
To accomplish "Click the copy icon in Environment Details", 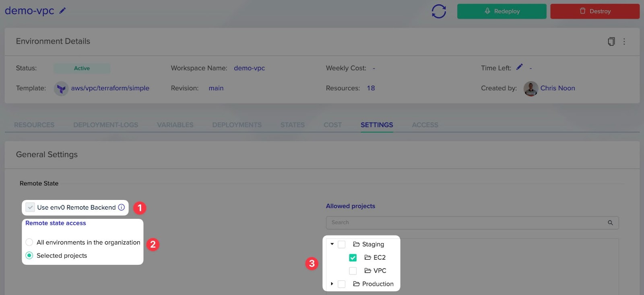I will pos(611,42).
